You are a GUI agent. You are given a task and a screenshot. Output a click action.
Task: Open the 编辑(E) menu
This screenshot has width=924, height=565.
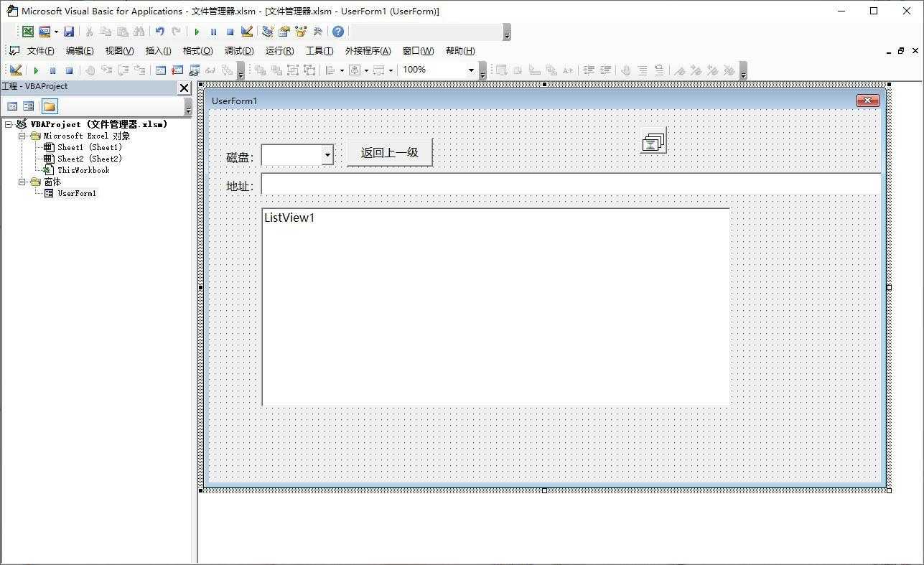[x=80, y=51]
